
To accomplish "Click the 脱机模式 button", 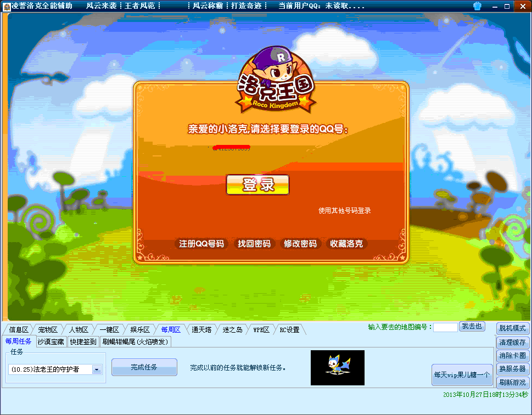I will pyautogui.click(x=512, y=328).
